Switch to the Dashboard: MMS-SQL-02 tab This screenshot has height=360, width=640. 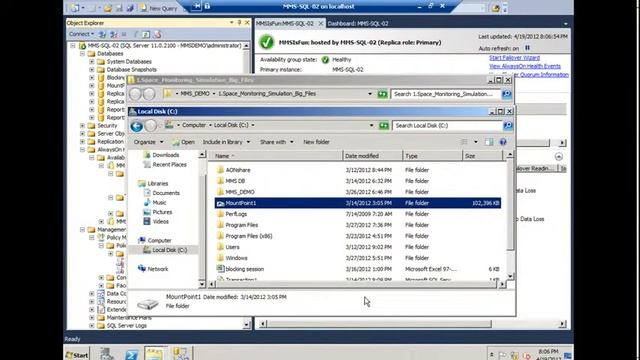[x=358, y=24]
